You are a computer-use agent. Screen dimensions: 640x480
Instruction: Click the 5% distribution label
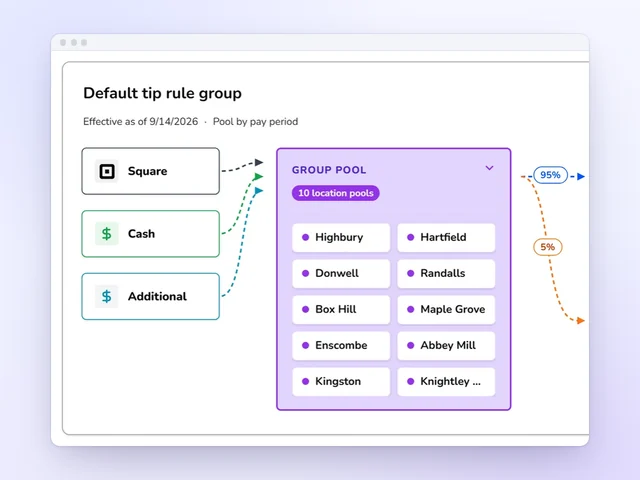548,247
